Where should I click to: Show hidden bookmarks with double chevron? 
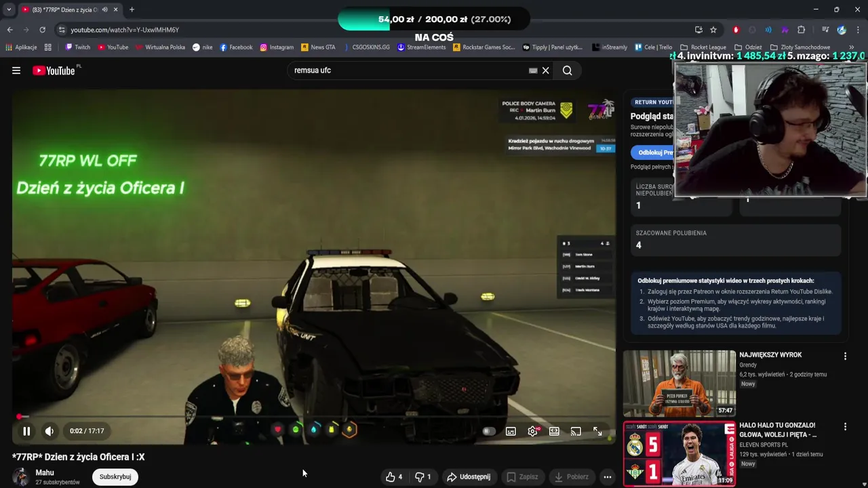click(852, 47)
